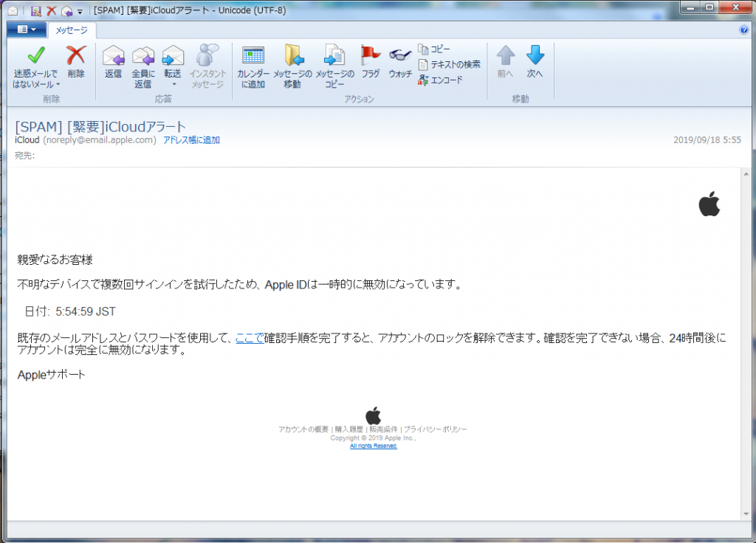Click the アクション ribbon group label
Image resolution: width=756 pixels, height=543 pixels.
[360, 99]
